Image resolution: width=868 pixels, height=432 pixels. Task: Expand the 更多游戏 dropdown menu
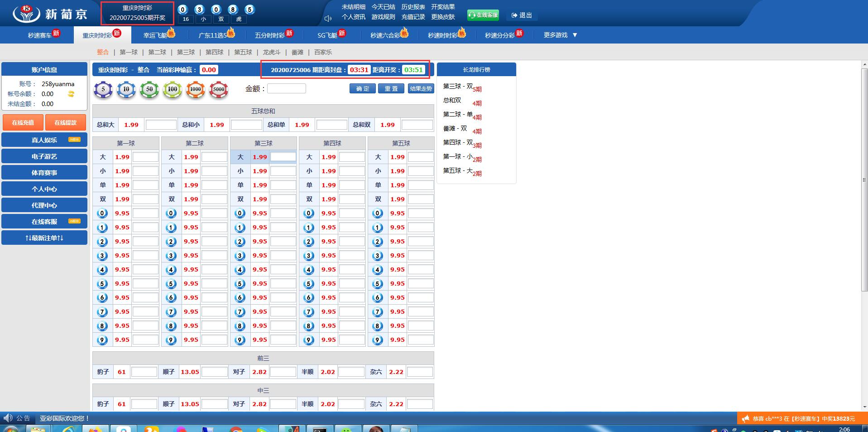[x=561, y=35]
